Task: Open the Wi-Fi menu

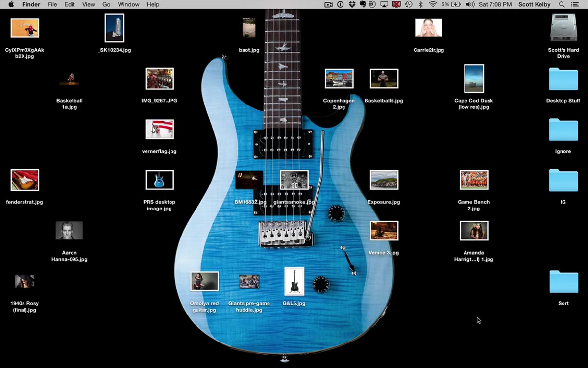Action: click(x=433, y=4)
